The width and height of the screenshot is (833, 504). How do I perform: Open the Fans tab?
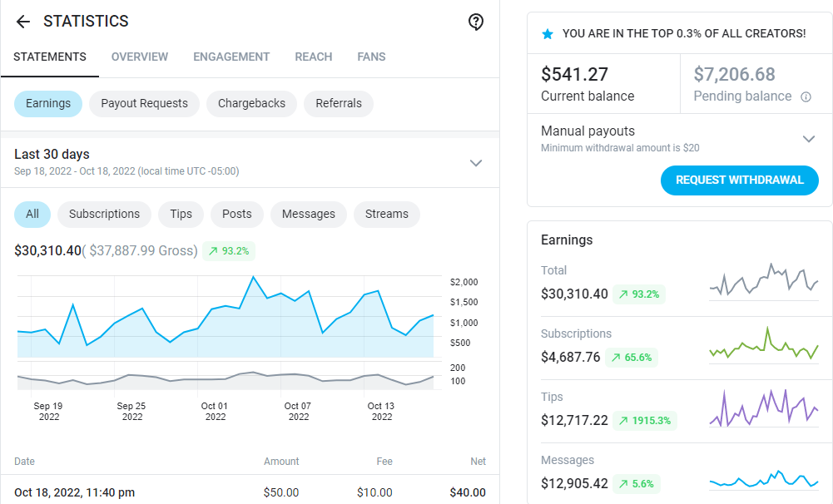tap(371, 57)
